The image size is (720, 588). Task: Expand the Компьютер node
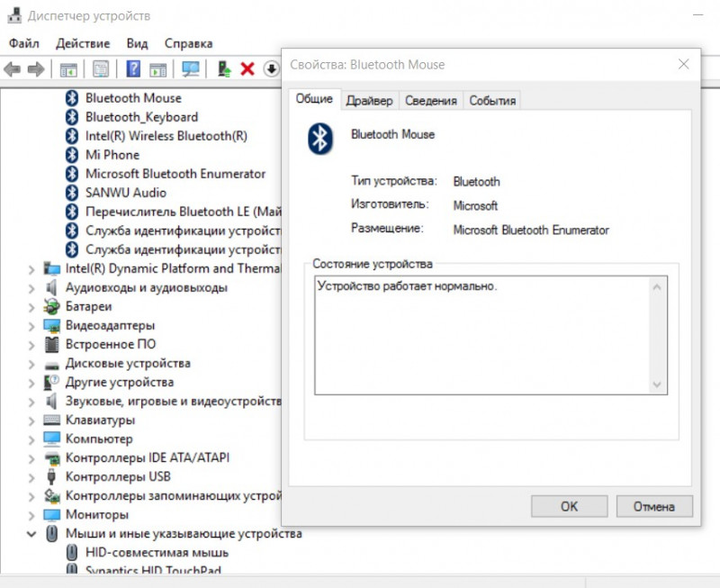[31, 439]
